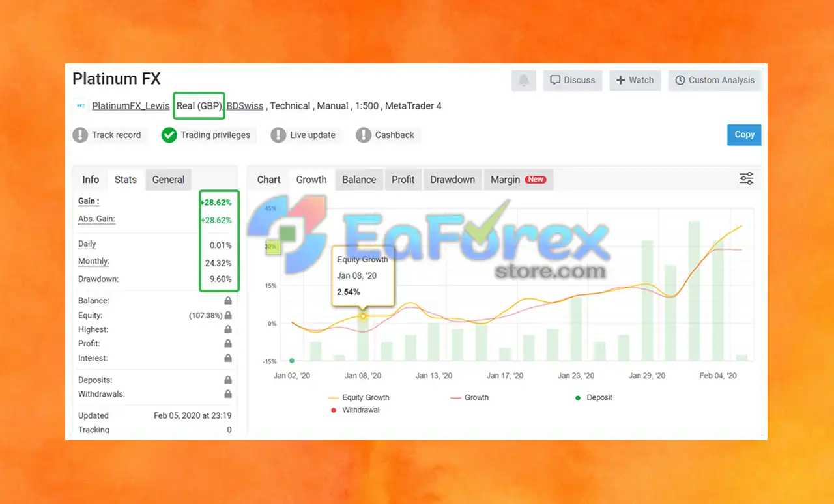Click the Jan 08 equity growth point
This screenshot has height=504, width=834.
click(364, 316)
